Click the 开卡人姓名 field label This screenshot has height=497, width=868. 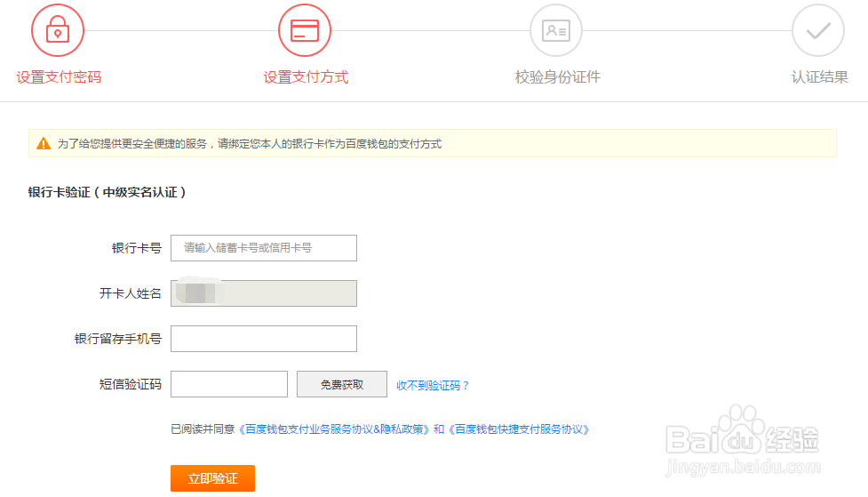(130, 293)
